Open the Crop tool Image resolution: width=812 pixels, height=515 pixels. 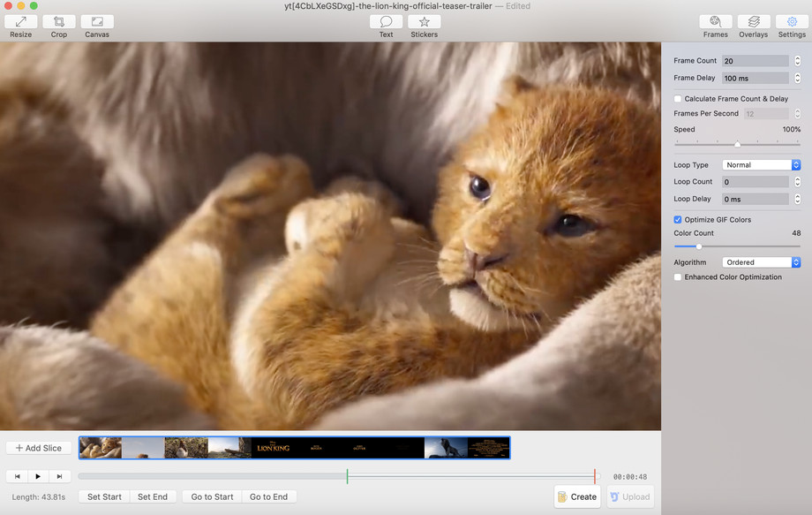point(58,22)
